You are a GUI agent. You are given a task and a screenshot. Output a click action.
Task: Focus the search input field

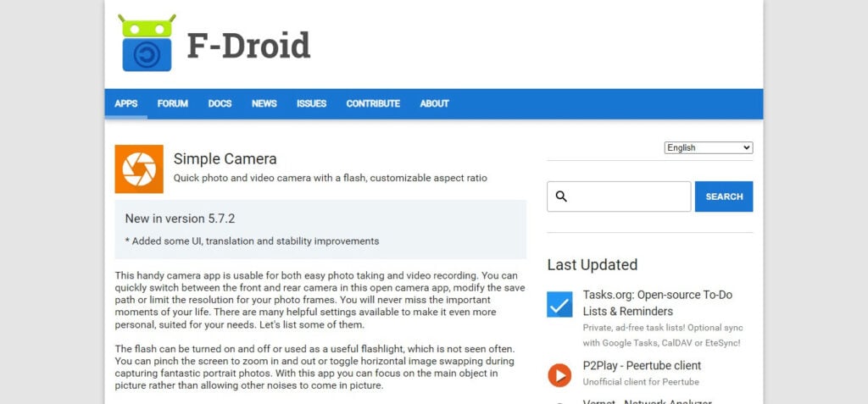[619, 196]
